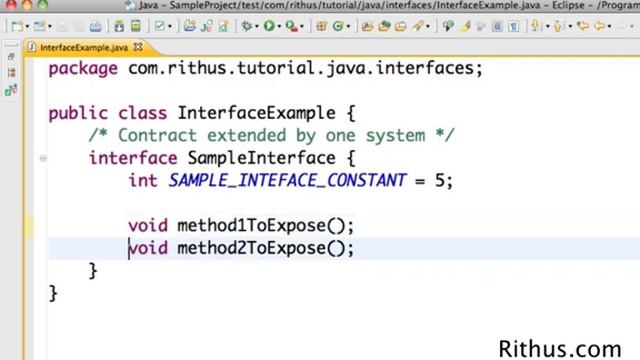The width and height of the screenshot is (640, 360).
Task: Open the Outline view from left sidebar
Action: coord(11,73)
